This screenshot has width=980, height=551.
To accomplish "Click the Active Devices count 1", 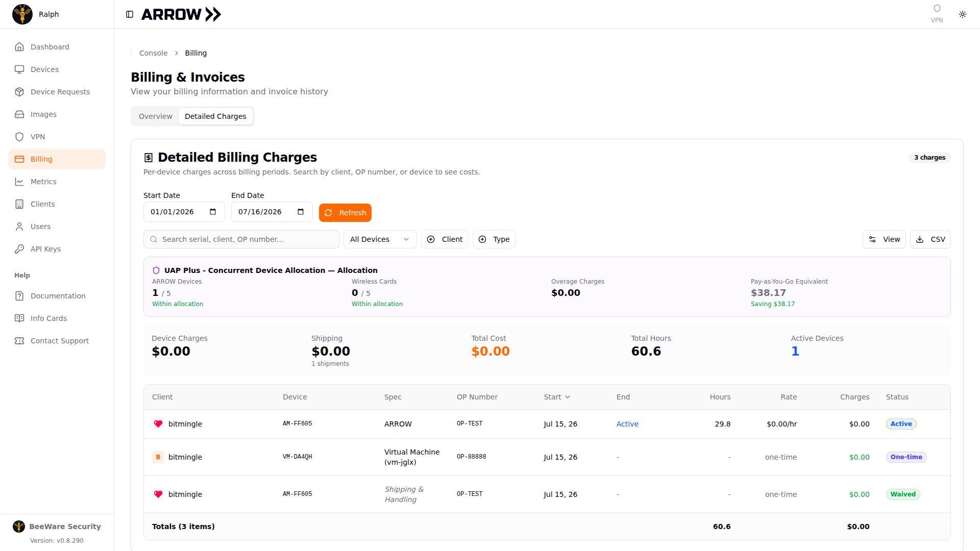I will tap(795, 352).
